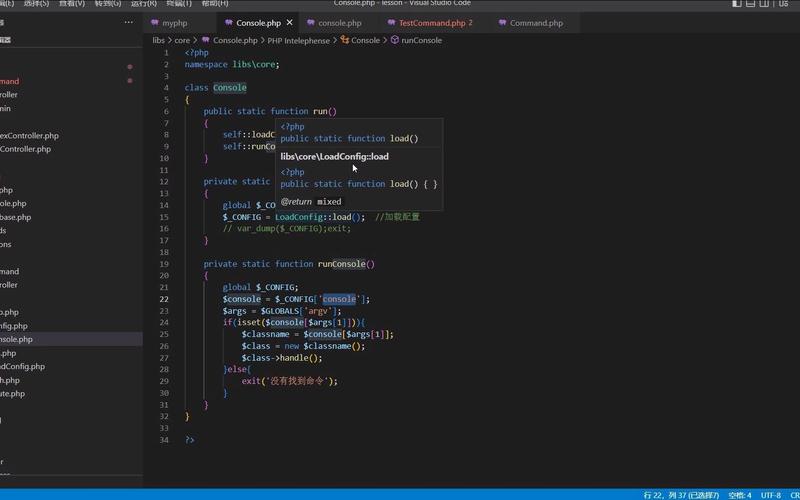This screenshot has height=500, width=800.
Task: Open the 帮助(H) menu
Action: tap(215, 3)
